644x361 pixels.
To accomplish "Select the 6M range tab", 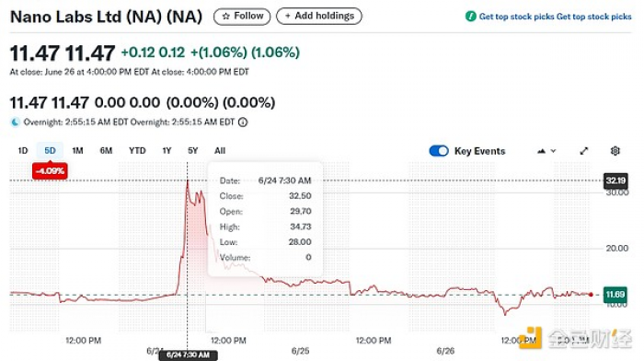I will [x=106, y=150].
